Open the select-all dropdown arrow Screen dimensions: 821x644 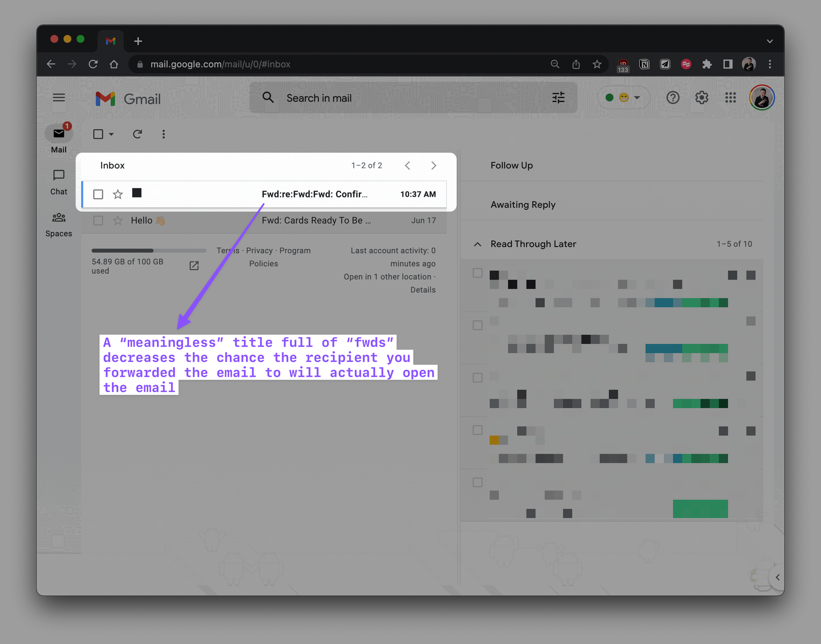(x=111, y=134)
